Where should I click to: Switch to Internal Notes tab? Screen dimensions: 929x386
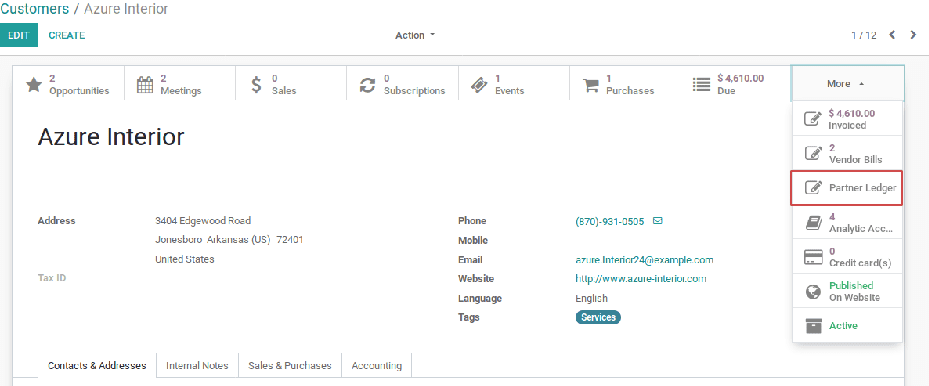click(x=197, y=365)
